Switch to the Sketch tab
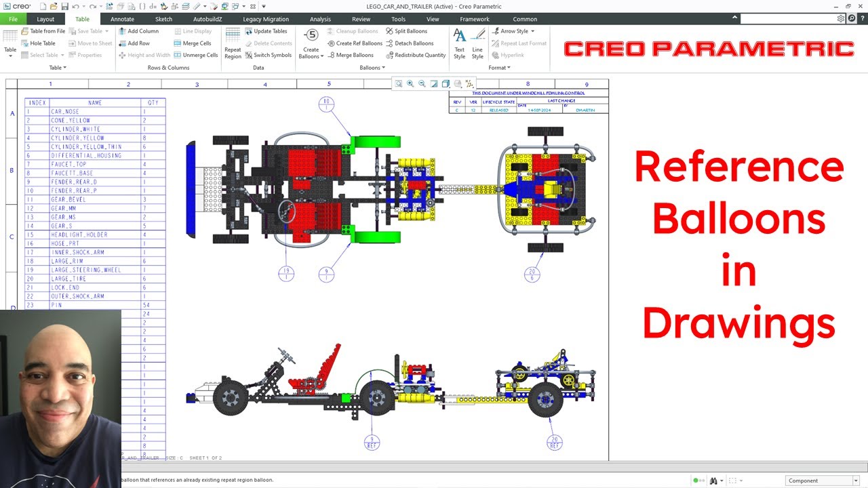 [x=163, y=19]
